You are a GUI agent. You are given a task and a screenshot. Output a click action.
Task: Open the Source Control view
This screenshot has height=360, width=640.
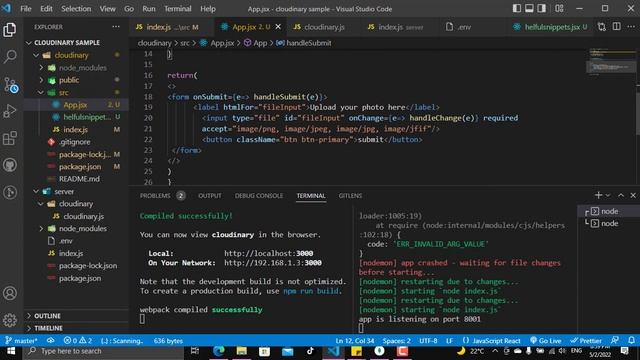coord(10,84)
